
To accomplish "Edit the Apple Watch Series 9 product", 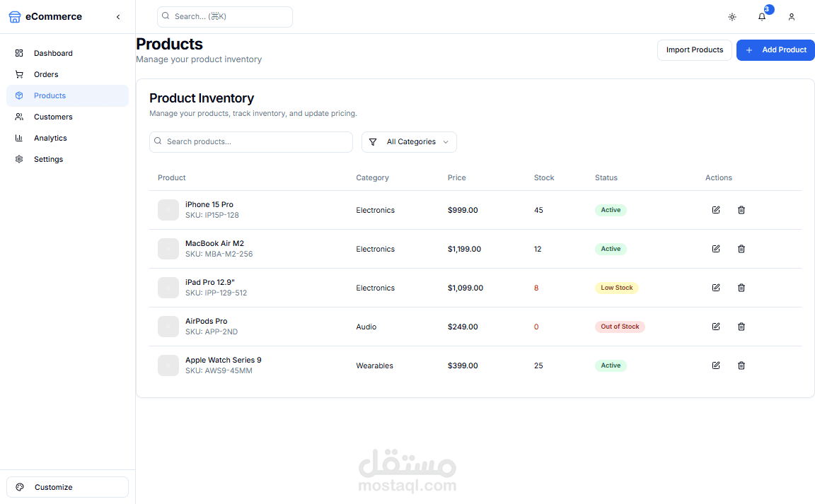I will point(716,365).
